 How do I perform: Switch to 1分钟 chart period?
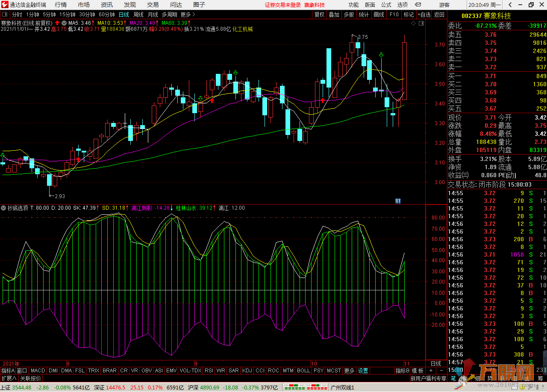point(32,15)
